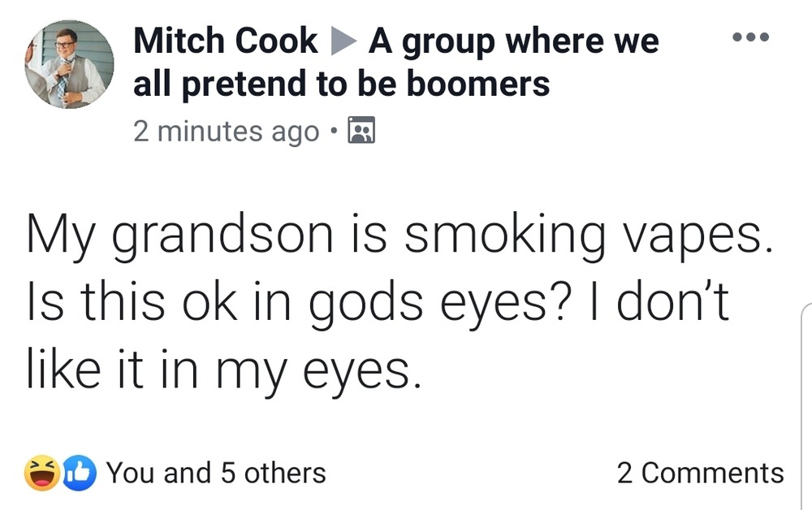View reactions list "You and 5 others"

point(216,473)
